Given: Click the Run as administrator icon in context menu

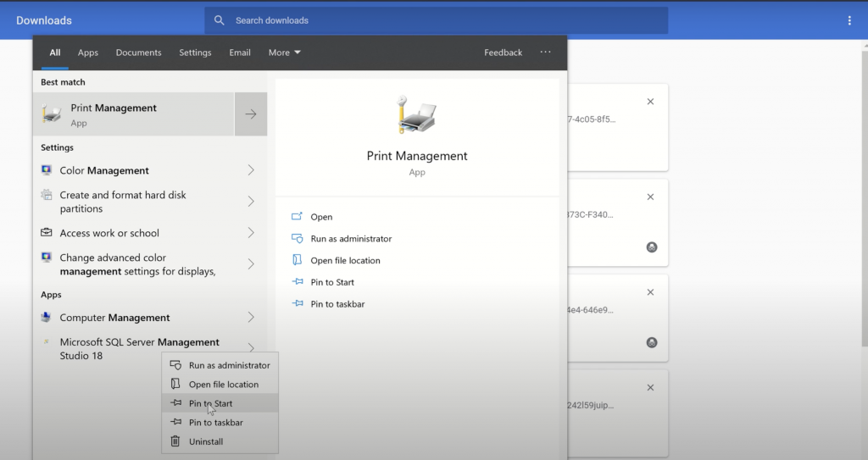Looking at the screenshot, I should [x=175, y=365].
